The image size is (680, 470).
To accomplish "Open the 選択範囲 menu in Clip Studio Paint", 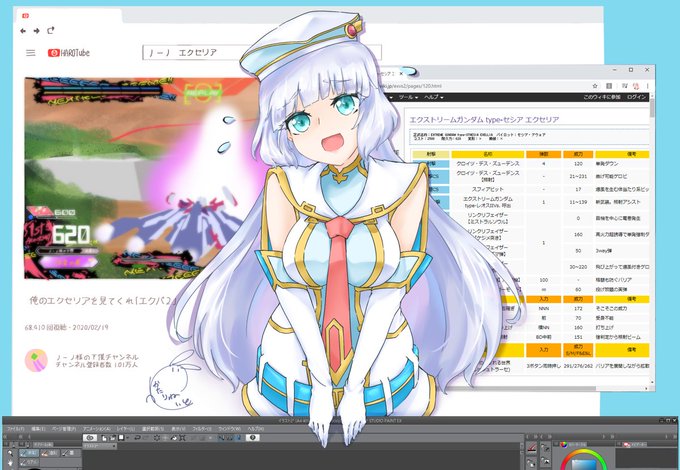I will [153, 429].
